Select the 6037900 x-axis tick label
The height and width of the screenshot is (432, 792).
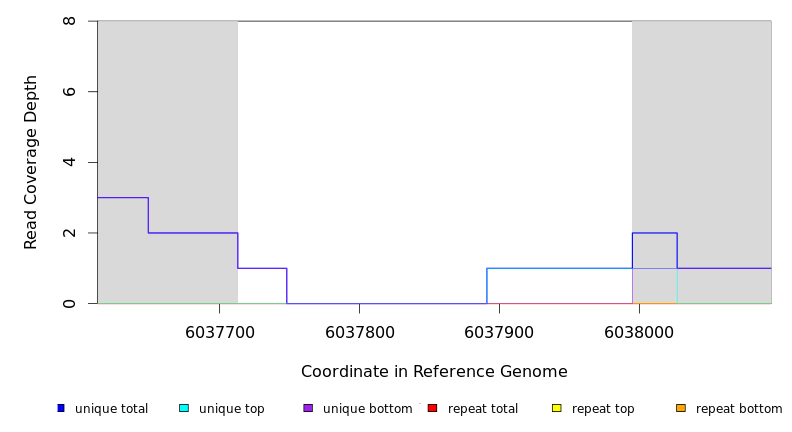(x=499, y=331)
